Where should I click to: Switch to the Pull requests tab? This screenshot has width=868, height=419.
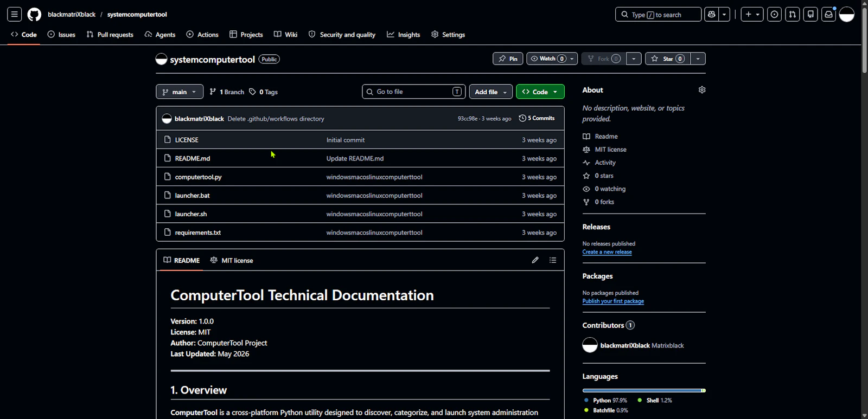click(110, 35)
